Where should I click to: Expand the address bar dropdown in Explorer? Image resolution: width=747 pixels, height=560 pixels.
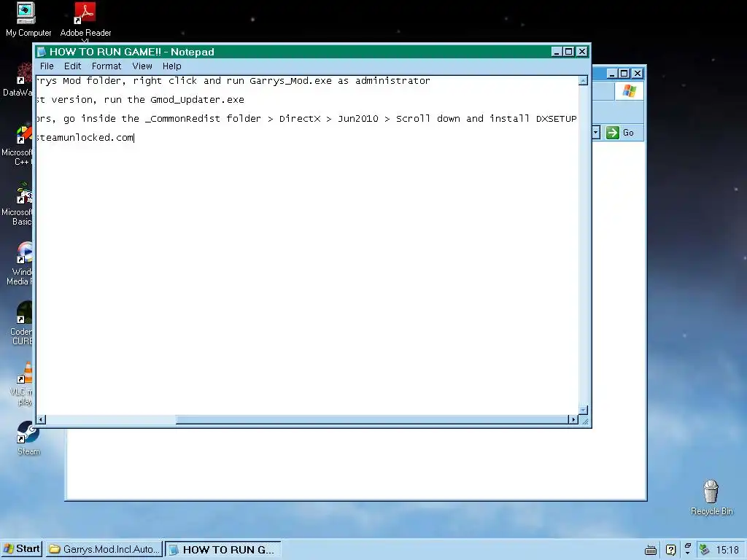595,133
